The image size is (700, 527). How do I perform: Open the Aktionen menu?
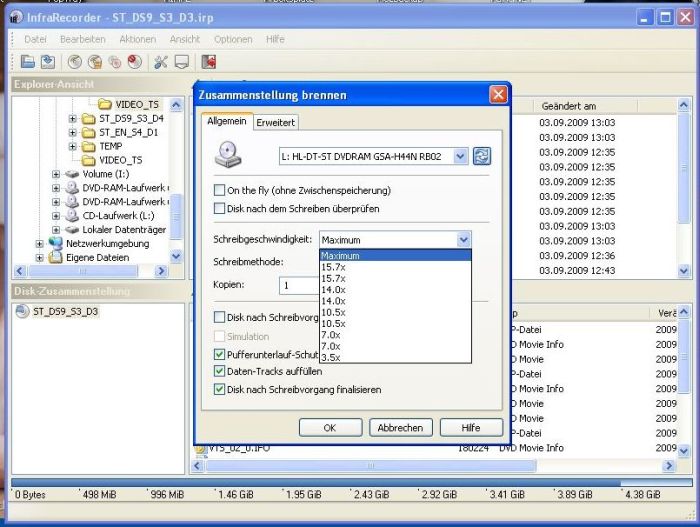click(137, 39)
